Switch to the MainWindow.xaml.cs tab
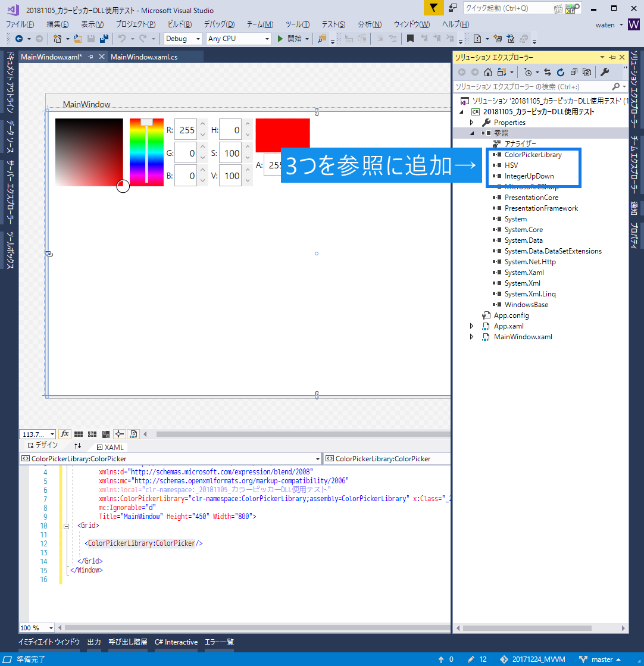The image size is (644, 666). click(x=144, y=57)
